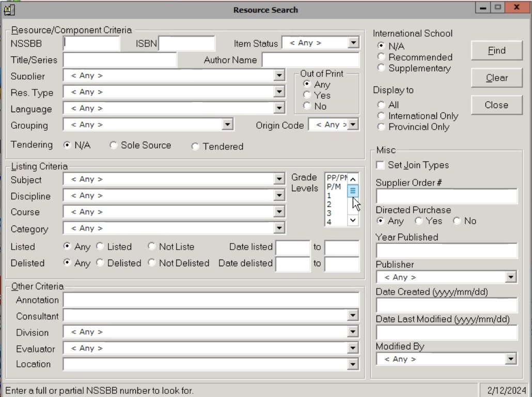
Task: Expand the Res. Type dropdown
Action: 279,91
